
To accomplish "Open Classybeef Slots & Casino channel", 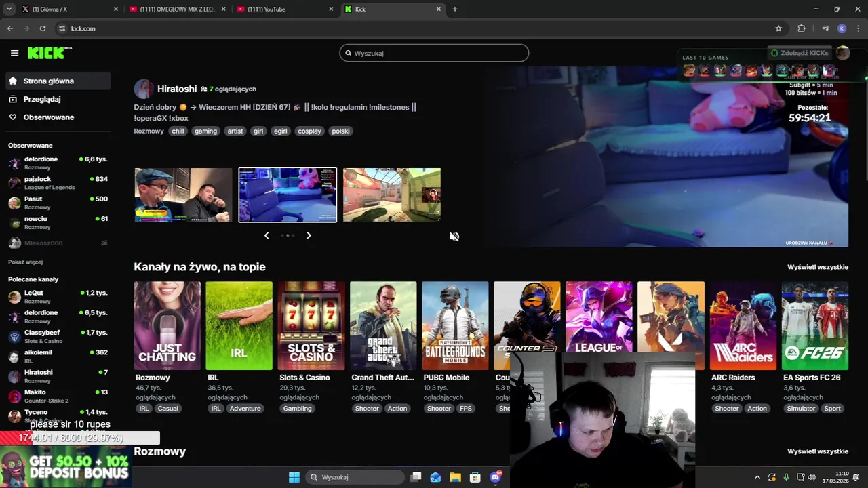I will point(58,336).
